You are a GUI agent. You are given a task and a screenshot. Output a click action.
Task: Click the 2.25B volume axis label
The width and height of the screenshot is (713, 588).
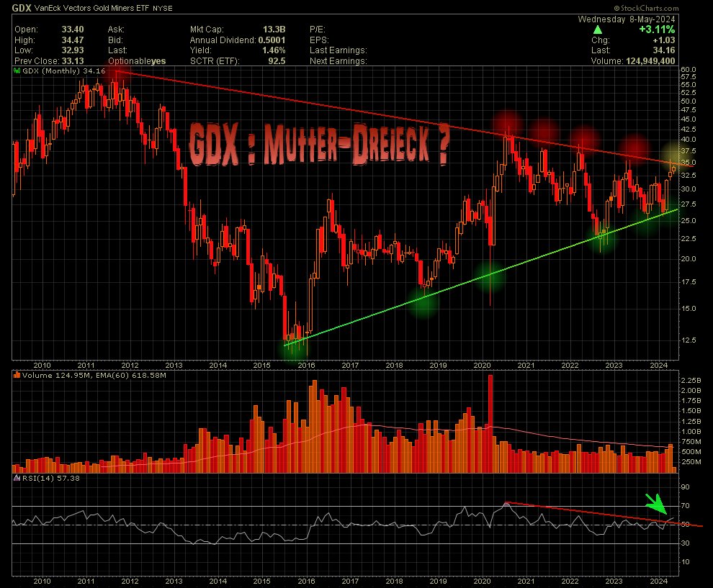click(691, 380)
